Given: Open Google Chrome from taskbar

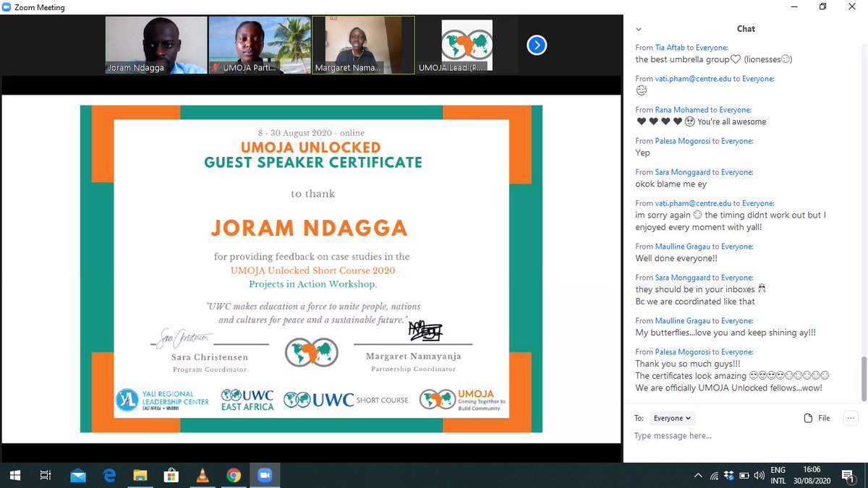Looking at the screenshot, I should pyautogui.click(x=234, y=475).
